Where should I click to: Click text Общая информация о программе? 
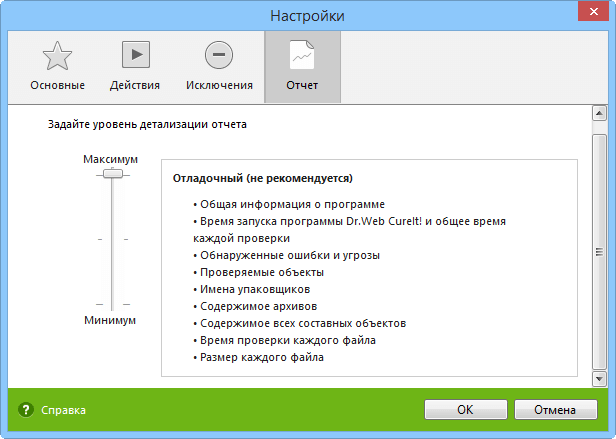coord(292,204)
